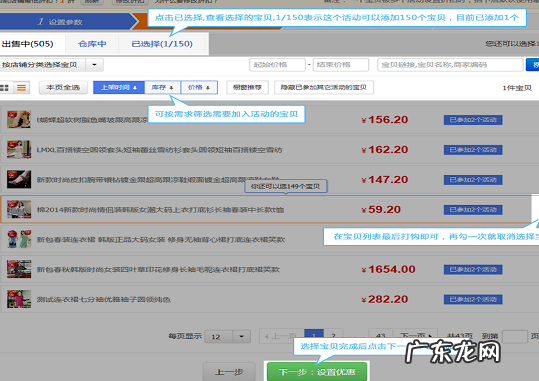This screenshot has height=381, width=539.
Task: Open thumbnail of 156.20 priced item
Action: coord(19,119)
